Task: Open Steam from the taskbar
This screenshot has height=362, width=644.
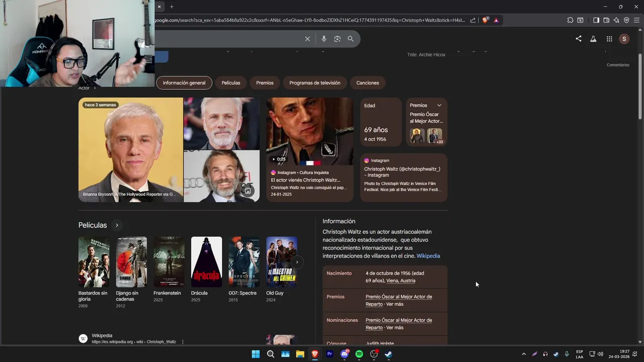Action: click(x=388, y=354)
